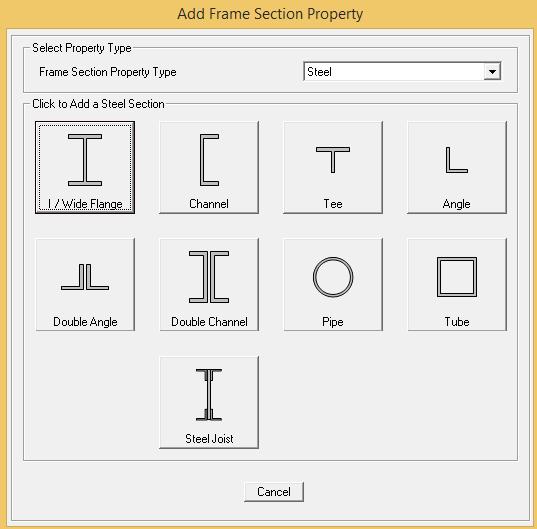This screenshot has height=529, width=537.
Task: Add a Channel steel section
Action: point(209,167)
